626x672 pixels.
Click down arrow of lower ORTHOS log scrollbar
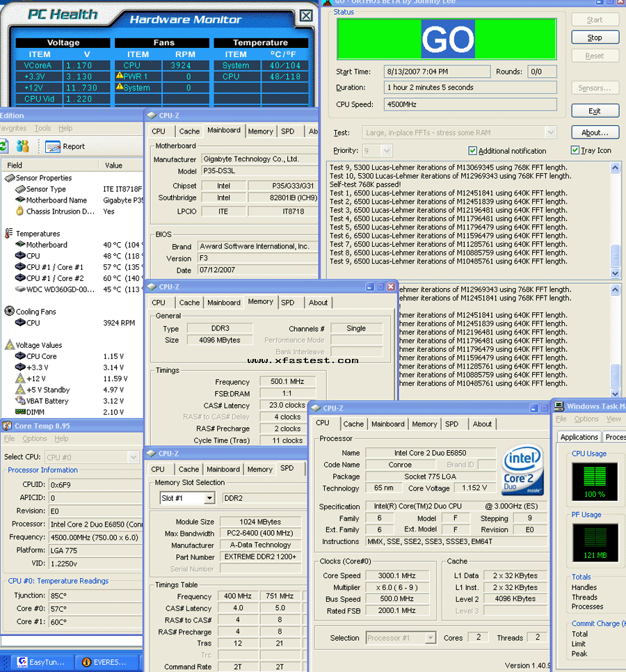point(616,394)
